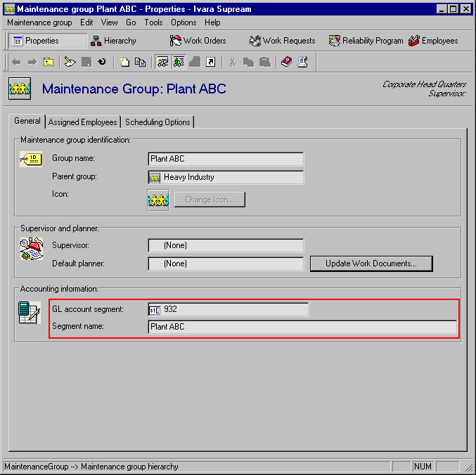Click the greyed-out grey shape toolbar icon
This screenshot has width=476, height=475.
(195, 62)
